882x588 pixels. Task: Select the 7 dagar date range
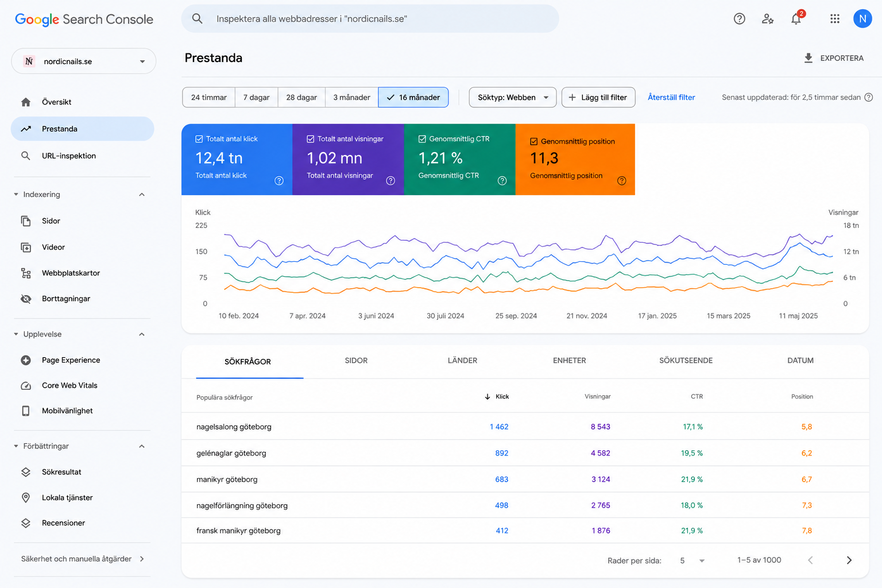[257, 98]
